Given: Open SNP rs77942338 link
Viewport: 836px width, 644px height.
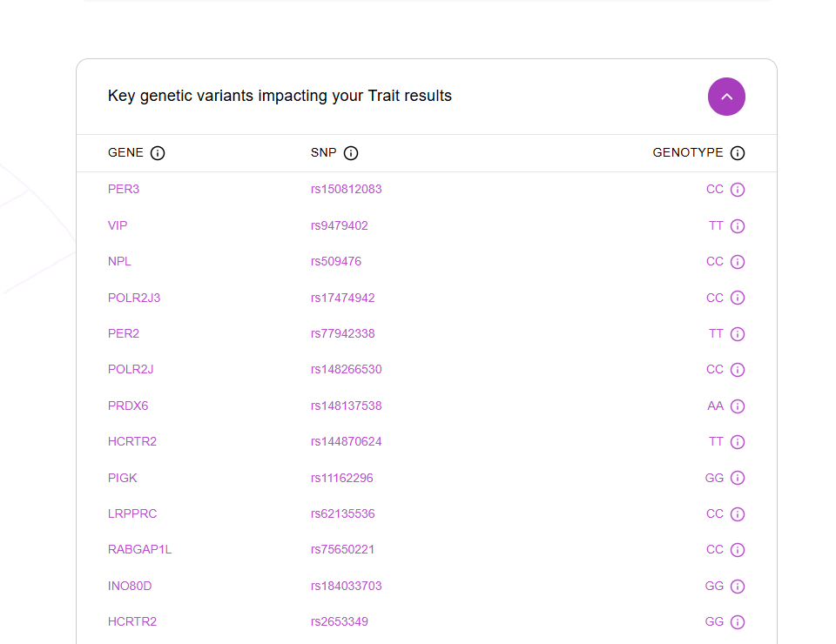Looking at the screenshot, I should (342, 333).
